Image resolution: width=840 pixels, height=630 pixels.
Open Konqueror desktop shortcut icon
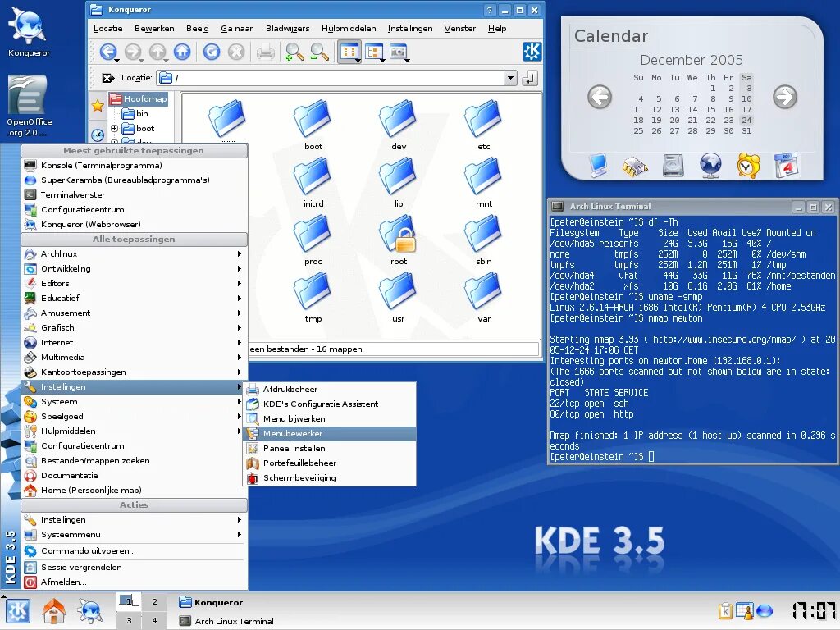pos(29,32)
